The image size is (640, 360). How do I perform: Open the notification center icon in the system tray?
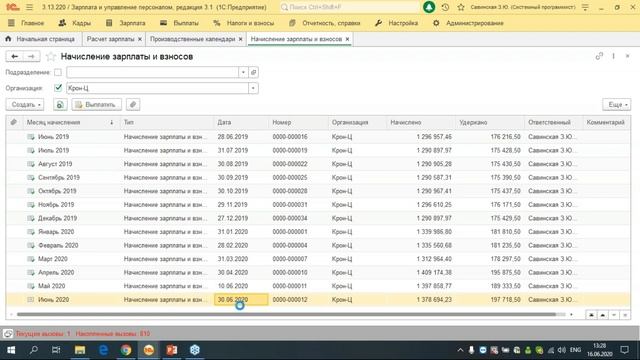624,350
